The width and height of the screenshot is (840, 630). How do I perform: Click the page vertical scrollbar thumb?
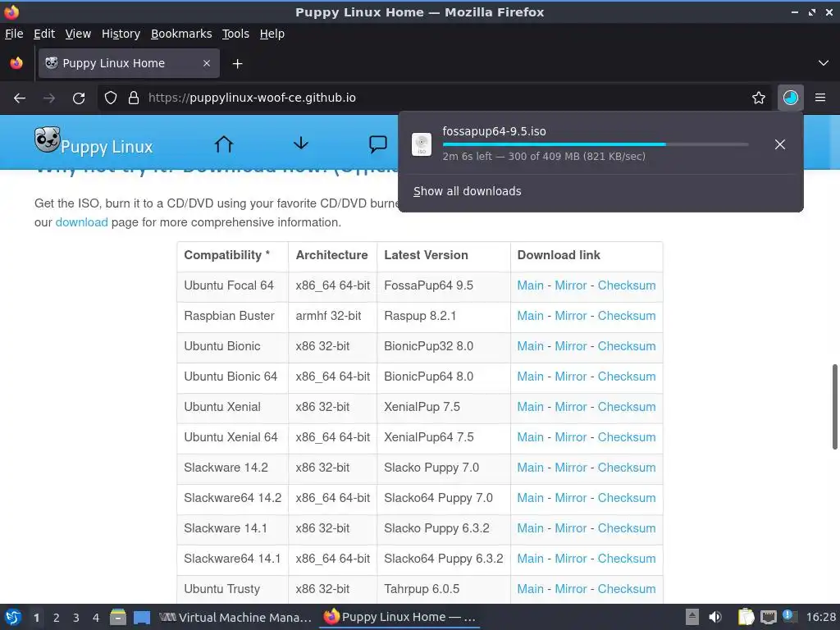point(834,407)
